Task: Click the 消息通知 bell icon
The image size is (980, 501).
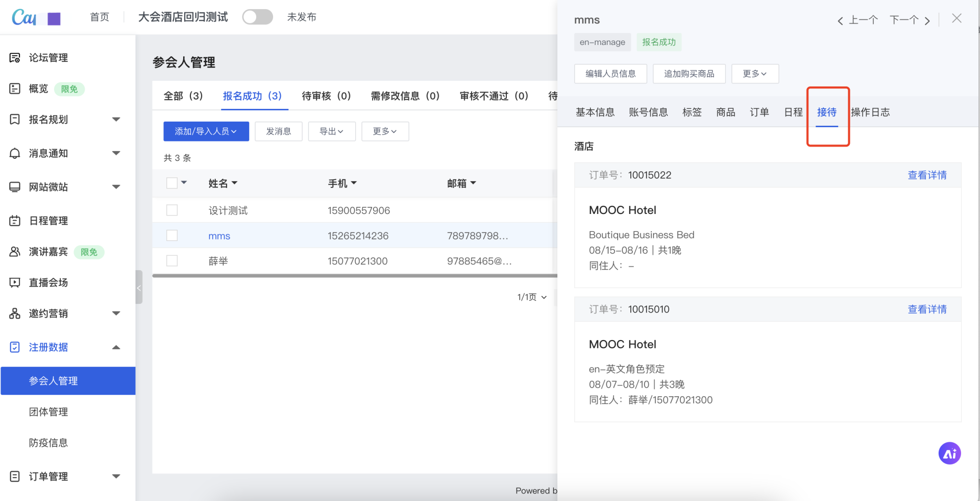Action: point(15,153)
